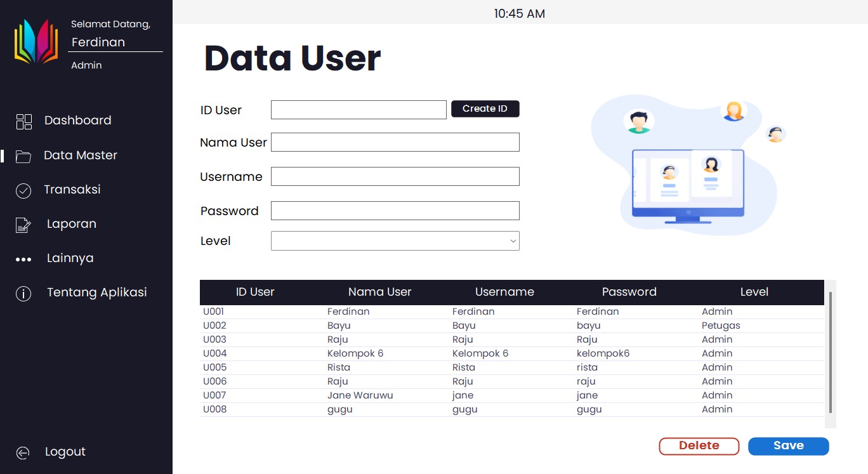Click the colorful book app logo
Screen dimensions: 868x474
point(36,41)
